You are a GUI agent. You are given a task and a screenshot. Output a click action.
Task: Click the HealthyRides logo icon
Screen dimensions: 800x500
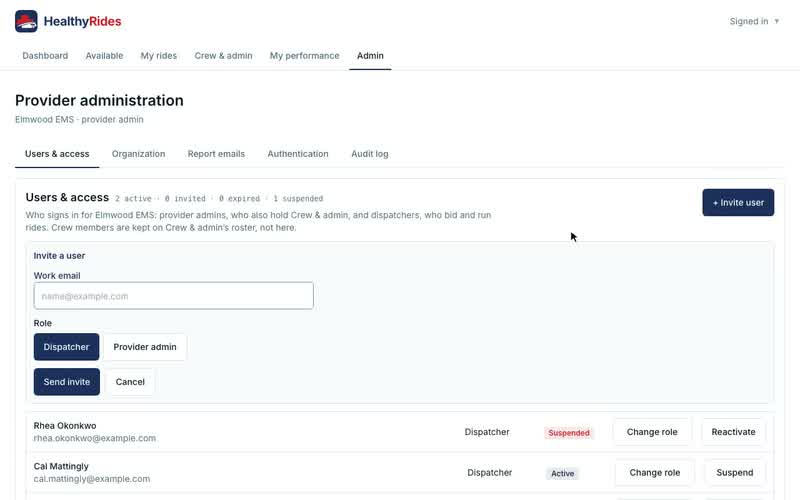(x=26, y=21)
